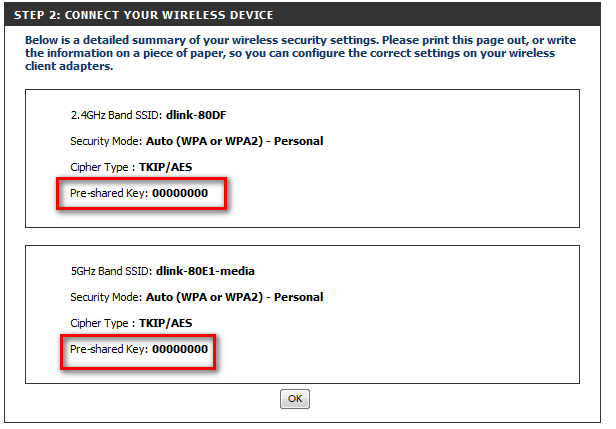
Task: Select the 5GHz pre-shared key 00000000
Action: tap(180, 350)
